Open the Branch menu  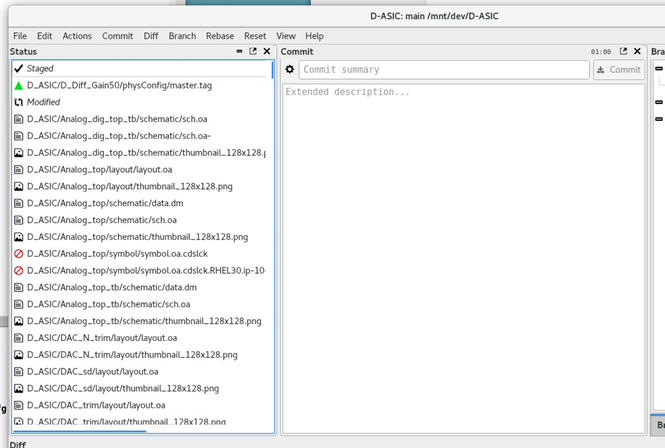point(182,36)
